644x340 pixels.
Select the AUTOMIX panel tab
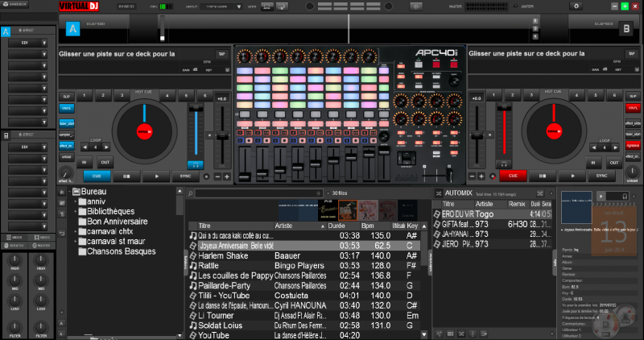[460, 193]
